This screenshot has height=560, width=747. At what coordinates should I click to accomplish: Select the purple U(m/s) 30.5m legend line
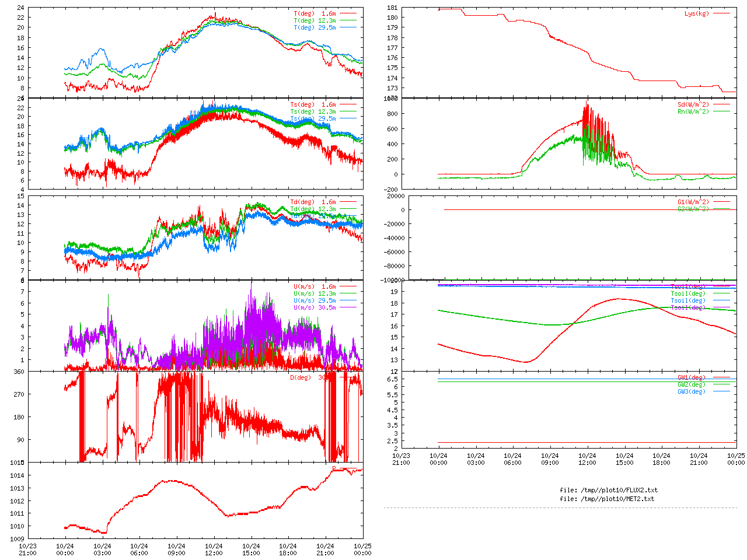(x=348, y=307)
